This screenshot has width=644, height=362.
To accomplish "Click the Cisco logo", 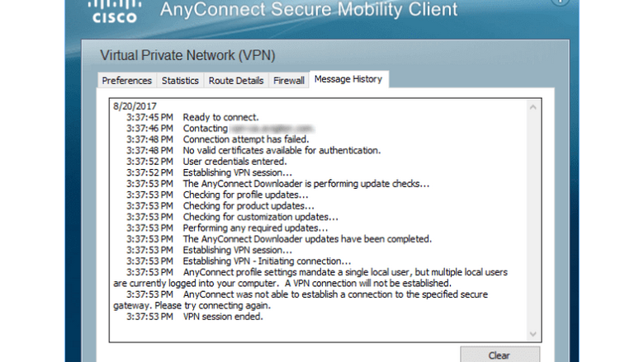I will pos(114,12).
